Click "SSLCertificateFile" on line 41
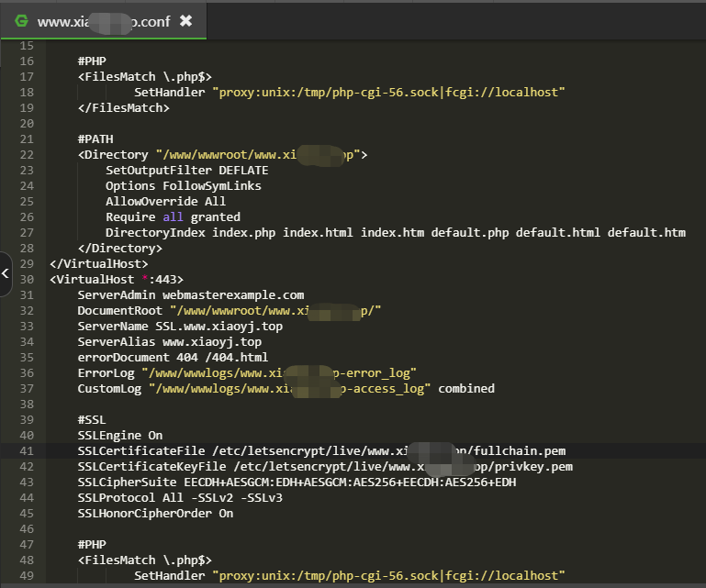 (141, 450)
